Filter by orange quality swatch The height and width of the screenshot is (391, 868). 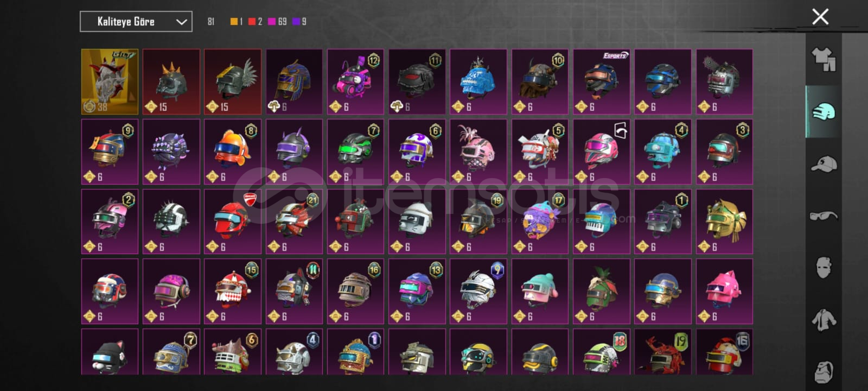(234, 22)
